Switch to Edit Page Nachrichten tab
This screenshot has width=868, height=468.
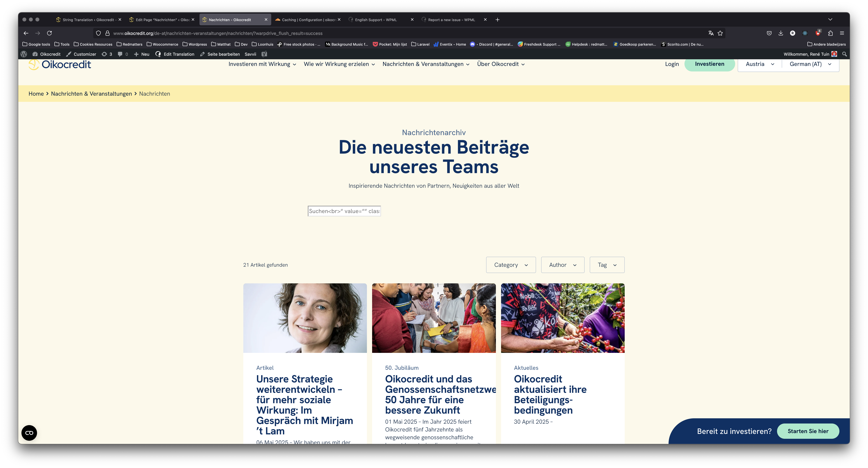click(x=162, y=19)
